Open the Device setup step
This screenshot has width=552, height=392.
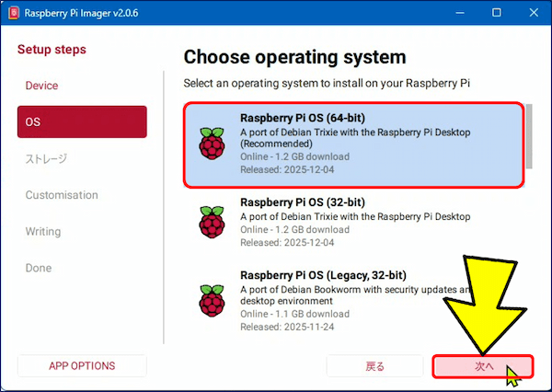coord(42,86)
